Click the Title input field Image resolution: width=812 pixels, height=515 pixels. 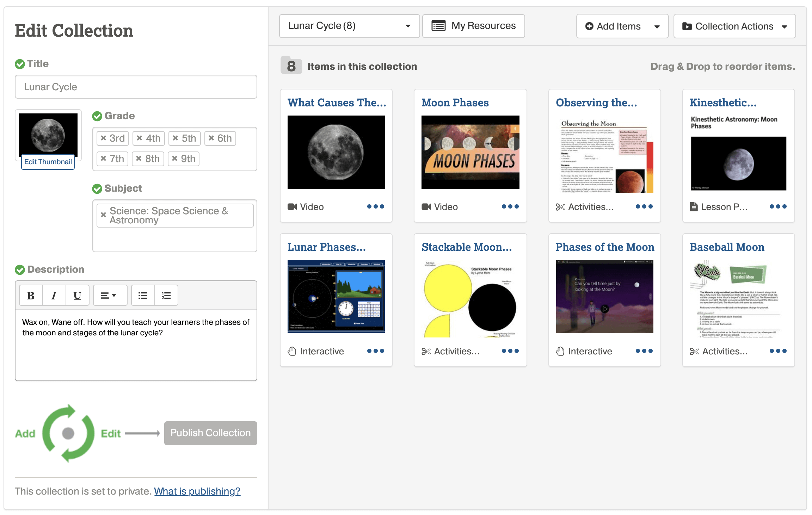point(136,87)
